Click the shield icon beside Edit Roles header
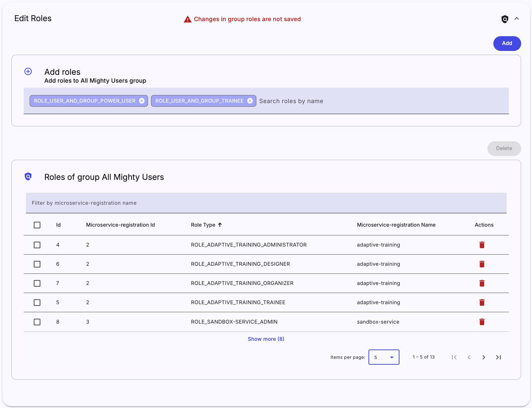The image size is (532, 408). pyautogui.click(x=504, y=19)
